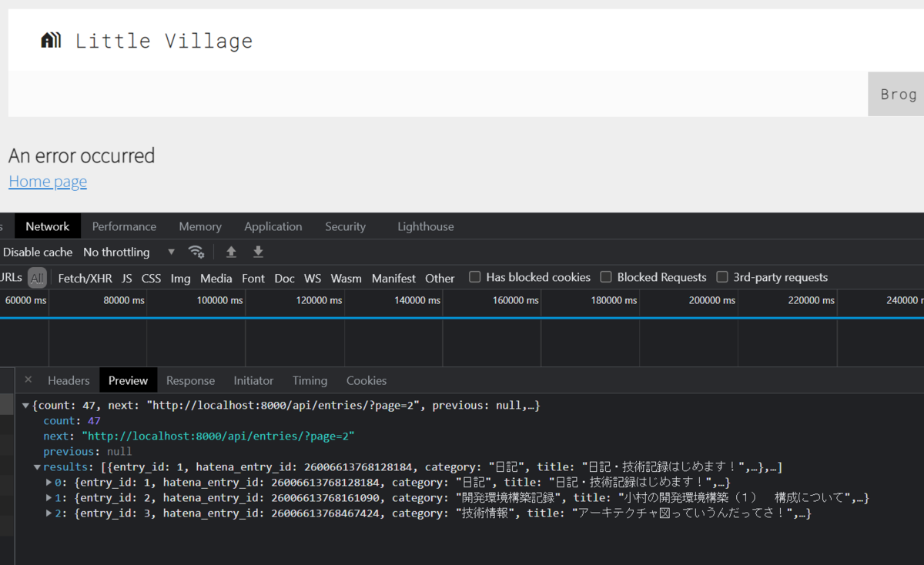Screen dimensions: 924x565
Task: Click the 60000 ms timeline marker
Action: pos(26,300)
